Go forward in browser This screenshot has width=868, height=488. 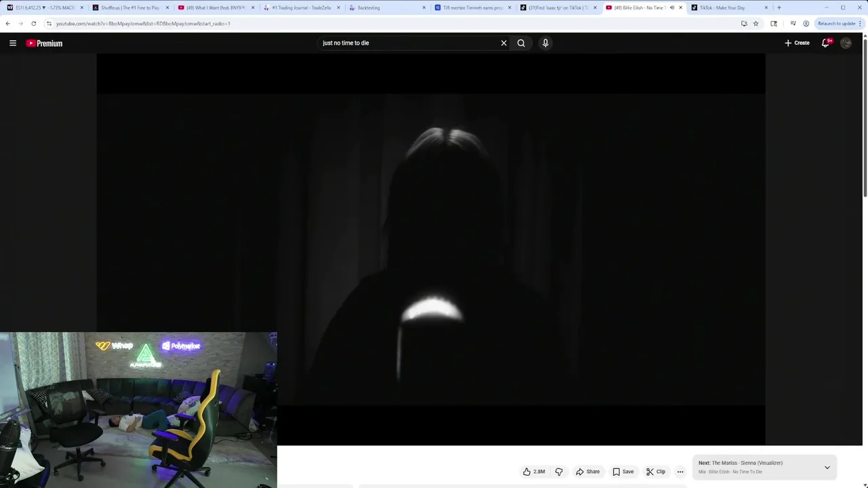coord(20,23)
